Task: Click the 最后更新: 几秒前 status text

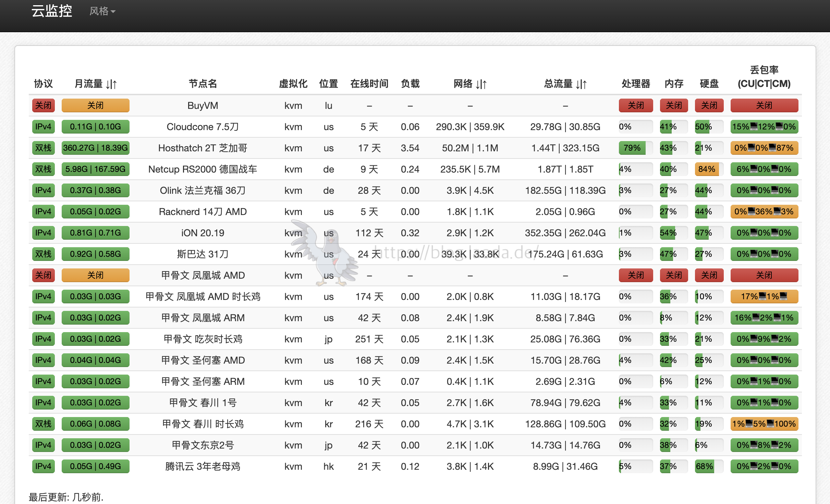Action: coord(66,497)
